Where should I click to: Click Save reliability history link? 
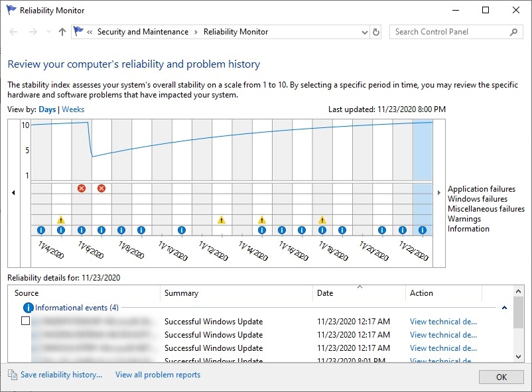(61, 375)
